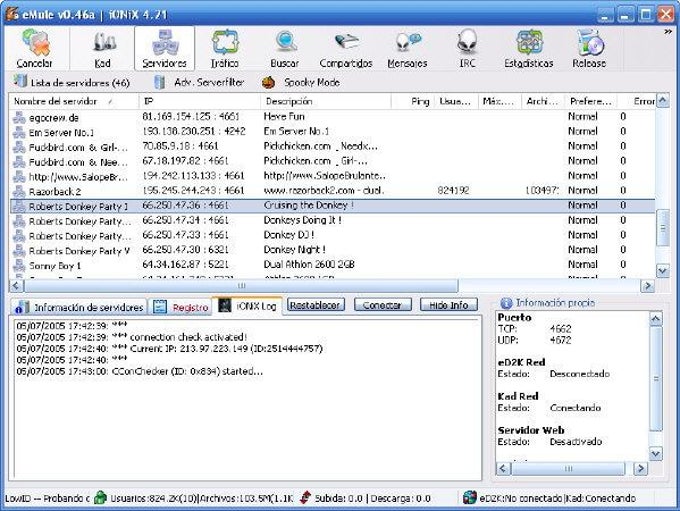Click log line connection check activated!

132,337
